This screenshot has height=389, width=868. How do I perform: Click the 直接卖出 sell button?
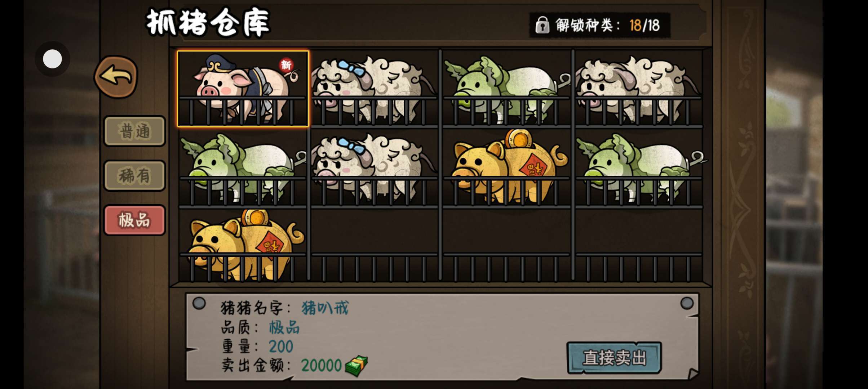614,358
